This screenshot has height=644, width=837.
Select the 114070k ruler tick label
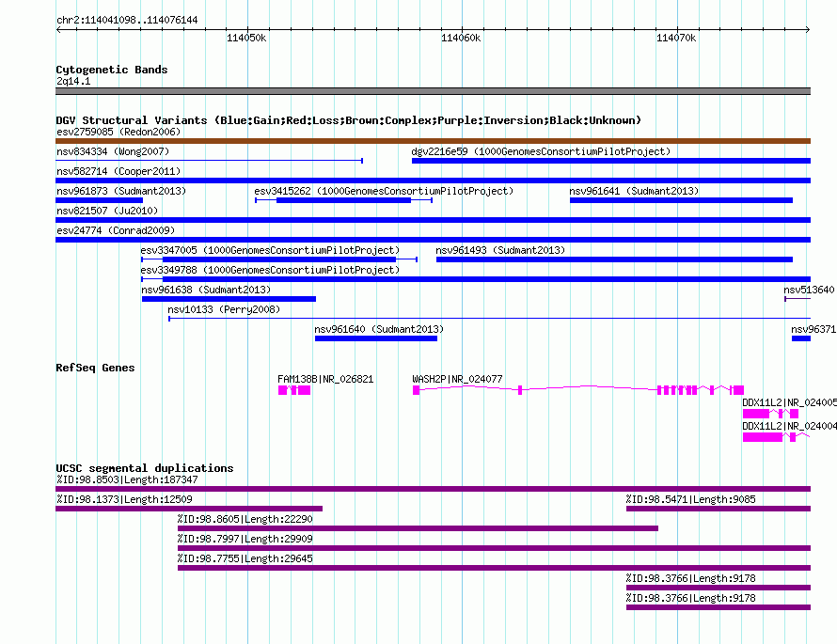676,38
